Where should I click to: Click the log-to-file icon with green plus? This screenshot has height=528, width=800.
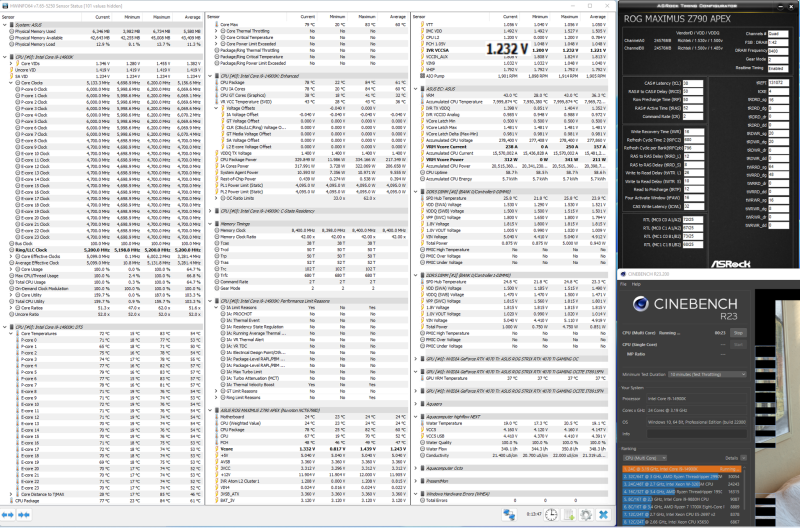click(x=569, y=515)
